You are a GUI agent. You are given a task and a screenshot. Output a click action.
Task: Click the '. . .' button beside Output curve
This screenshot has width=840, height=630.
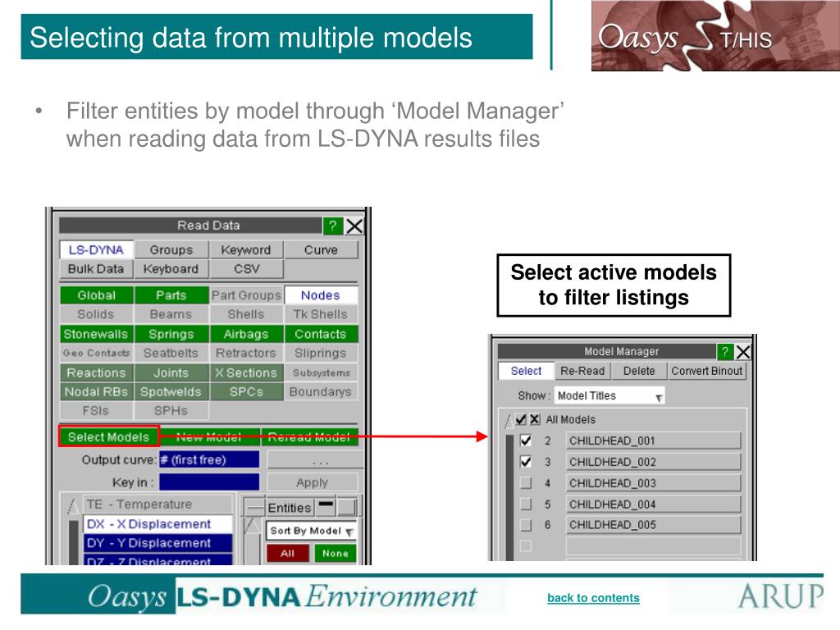point(312,460)
